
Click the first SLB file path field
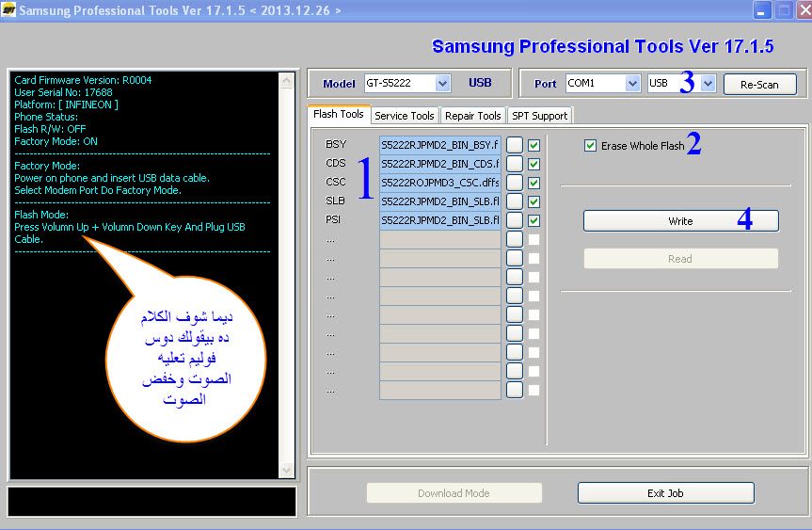click(x=440, y=201)
